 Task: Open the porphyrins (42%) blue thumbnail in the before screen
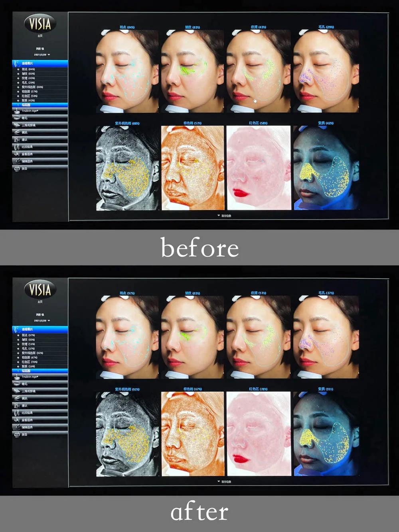click(326, 168)
